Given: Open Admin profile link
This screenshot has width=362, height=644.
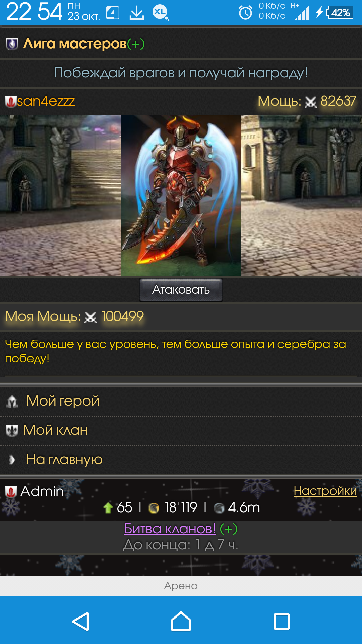Looking at the screenshot, I should click(42, 491).
